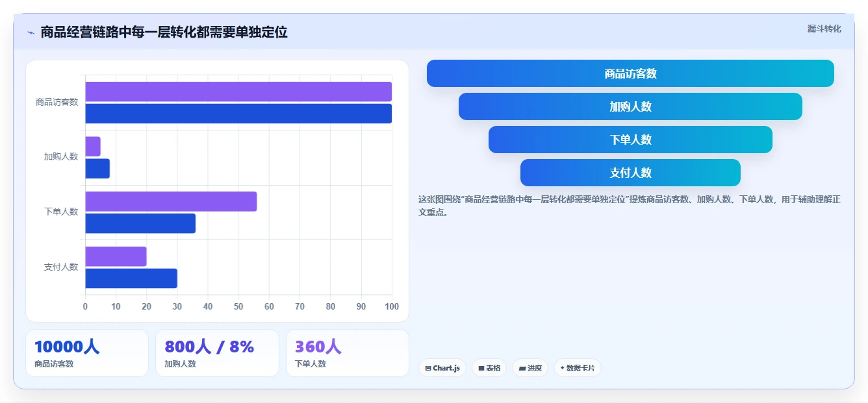Click the 下单人数 y-axis label
Screen dimensions: 868x403
pyautogui.click(x=61, y=212)
